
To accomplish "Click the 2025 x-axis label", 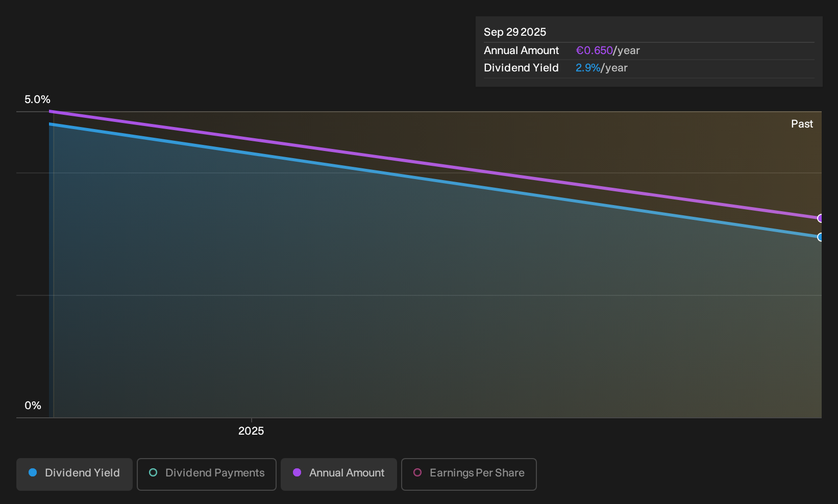I will click(251, 431).
